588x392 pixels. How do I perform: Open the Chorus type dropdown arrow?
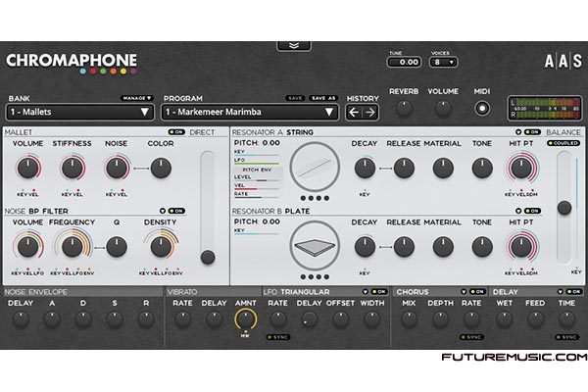tap(464, 291)
